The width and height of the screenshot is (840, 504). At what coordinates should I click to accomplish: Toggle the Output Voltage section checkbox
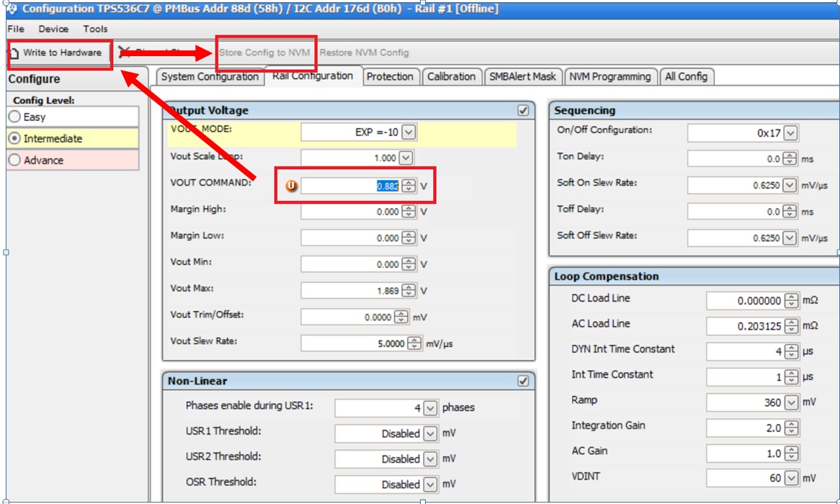tap(523, 110)
